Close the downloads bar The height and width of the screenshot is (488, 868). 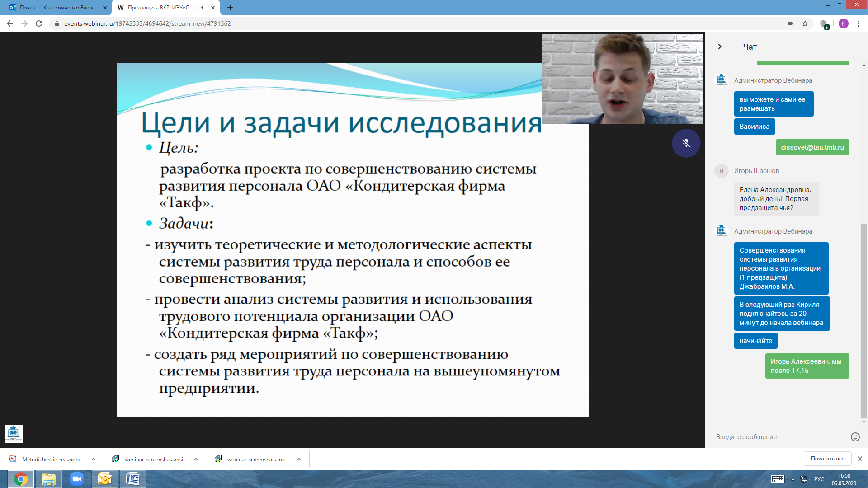(x=860, y=459)
